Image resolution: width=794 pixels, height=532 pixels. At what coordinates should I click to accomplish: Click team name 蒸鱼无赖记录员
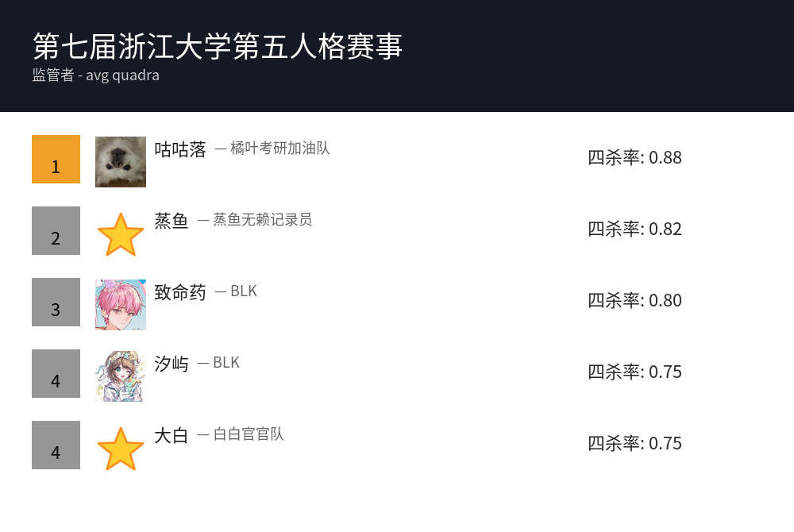pos(262,220)
